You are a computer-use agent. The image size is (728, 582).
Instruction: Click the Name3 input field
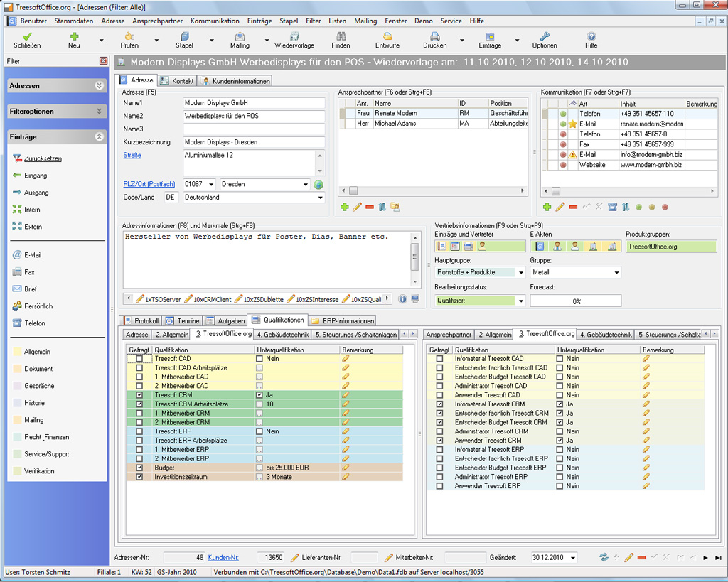(253, 129)
